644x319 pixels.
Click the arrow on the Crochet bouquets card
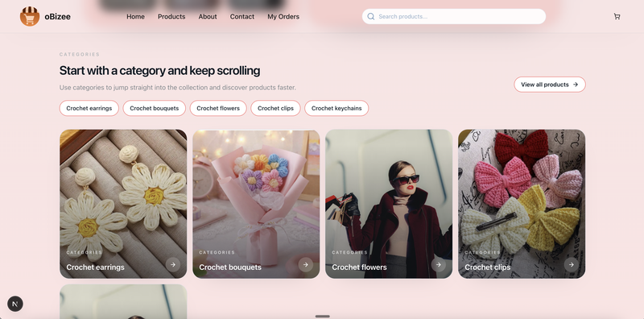point(306,265)
